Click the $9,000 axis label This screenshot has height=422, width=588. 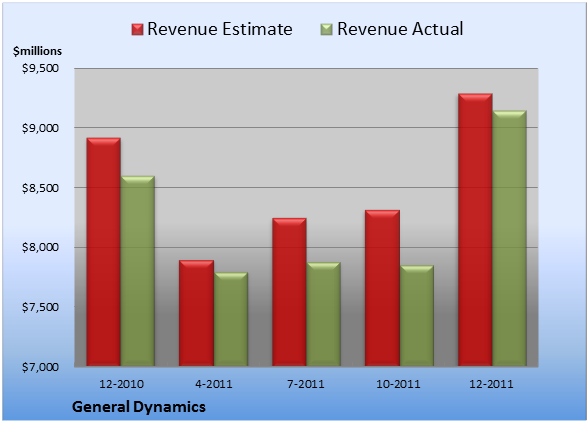point(40,128)
